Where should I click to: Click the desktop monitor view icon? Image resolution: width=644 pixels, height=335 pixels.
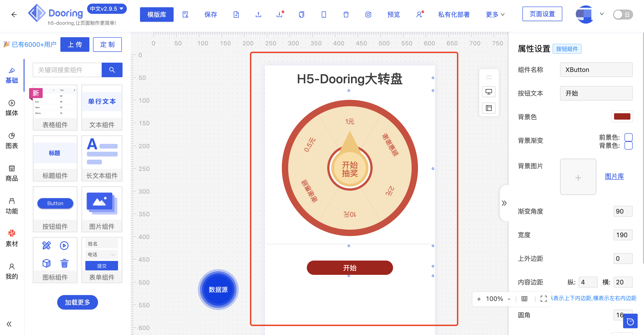[x=489, y=92]
